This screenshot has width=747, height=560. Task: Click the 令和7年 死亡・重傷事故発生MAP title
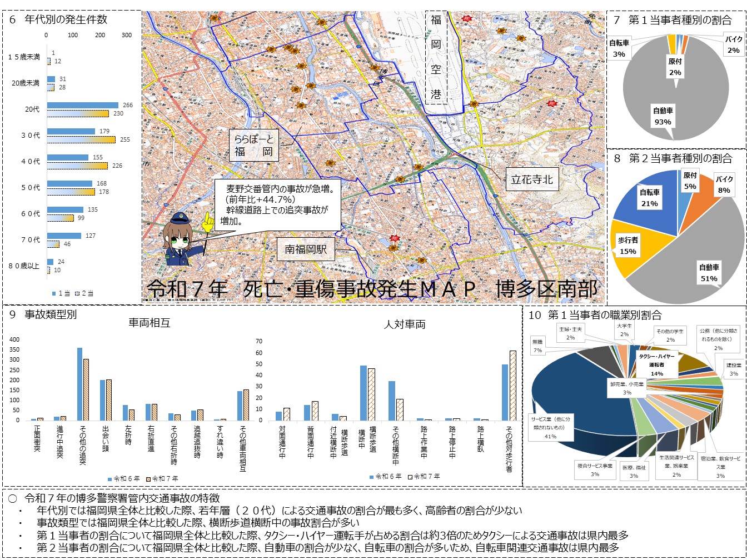coord(372,289)
